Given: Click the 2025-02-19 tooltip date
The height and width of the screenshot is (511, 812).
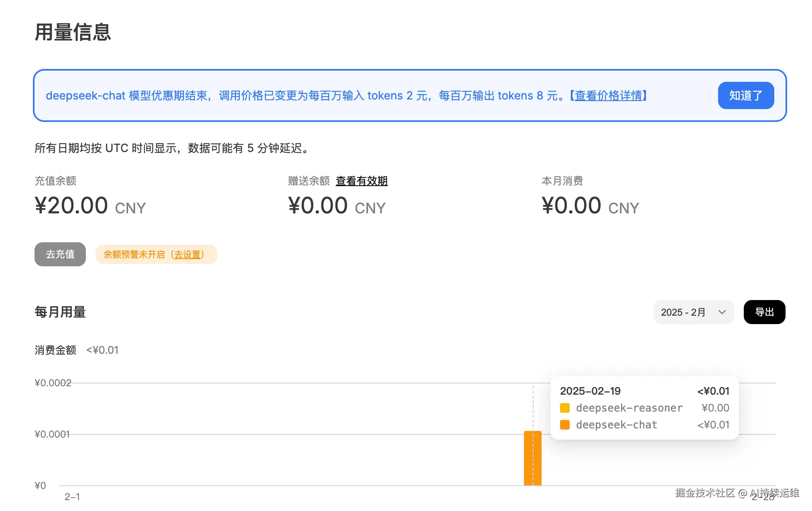Looking at the screenshot, I should coord(590,391).
